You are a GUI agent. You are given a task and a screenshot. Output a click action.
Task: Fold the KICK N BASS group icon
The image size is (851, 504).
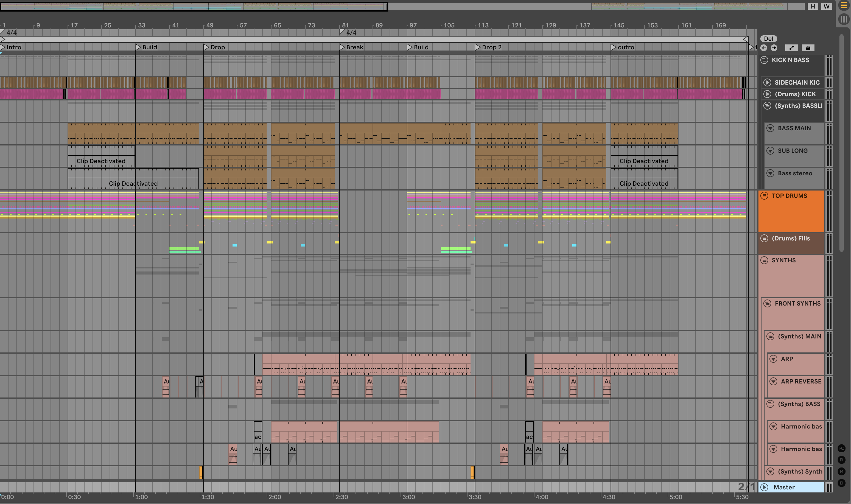764,60
